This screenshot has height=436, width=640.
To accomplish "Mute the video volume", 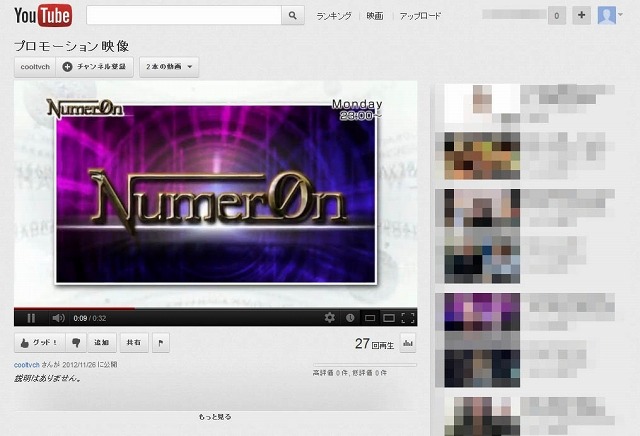I will click(58, 318).
